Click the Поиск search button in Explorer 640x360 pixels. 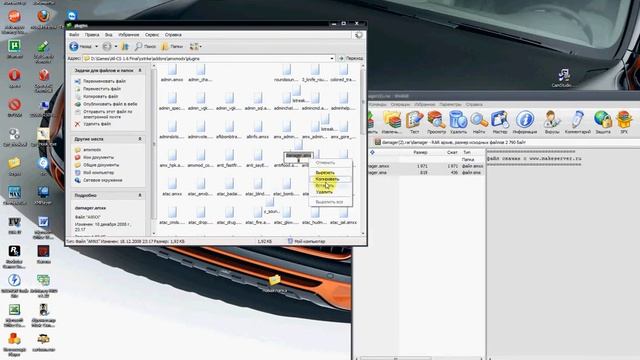tap(145, 47)
